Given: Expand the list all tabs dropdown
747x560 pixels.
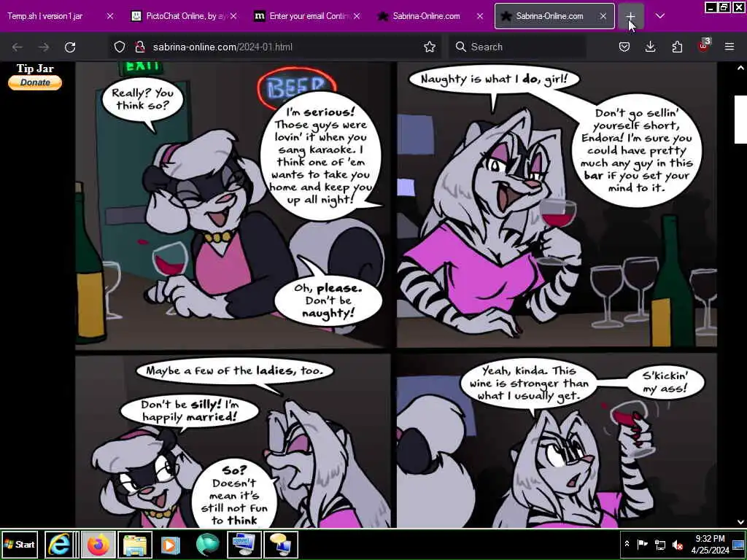Looking at the screenshot, I should (659, 16).
